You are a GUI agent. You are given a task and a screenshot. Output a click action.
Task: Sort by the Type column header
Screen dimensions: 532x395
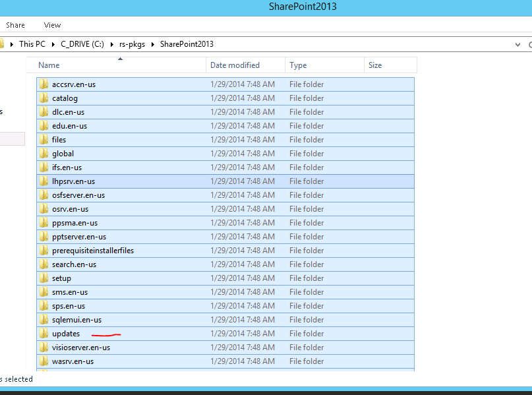(x=324, y=65)
